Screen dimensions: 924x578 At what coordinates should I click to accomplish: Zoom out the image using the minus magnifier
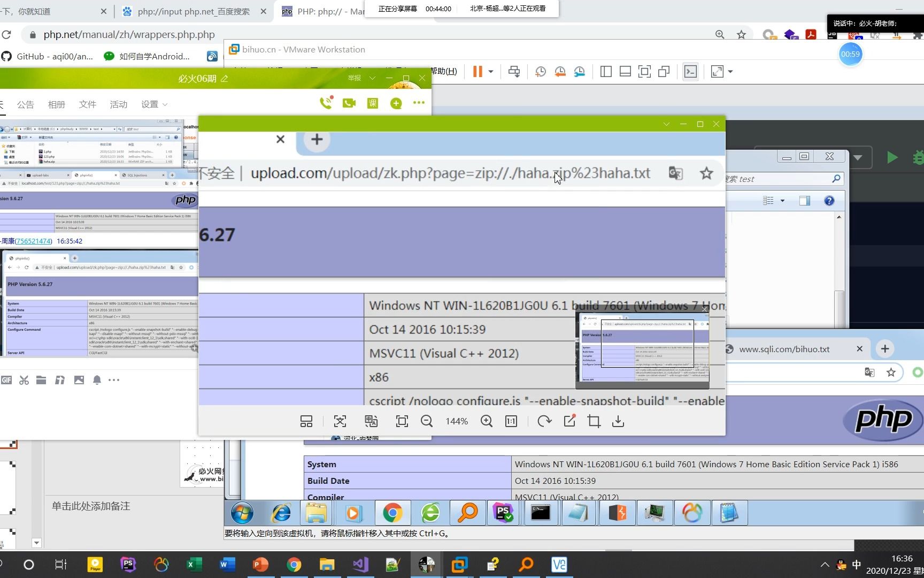tap(427, 422)
